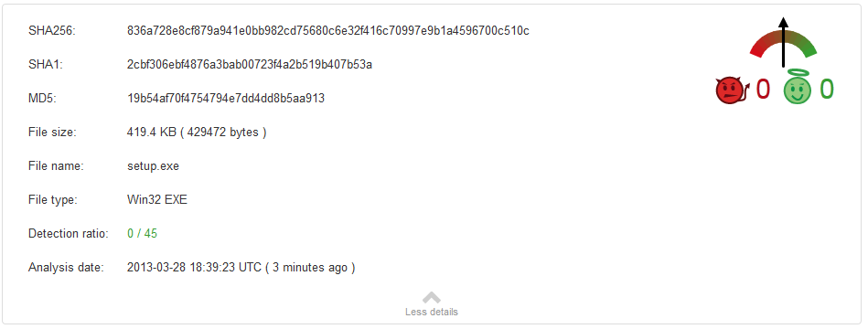
Task: Click the SHA256 hash value
Action: click(327, 31)
